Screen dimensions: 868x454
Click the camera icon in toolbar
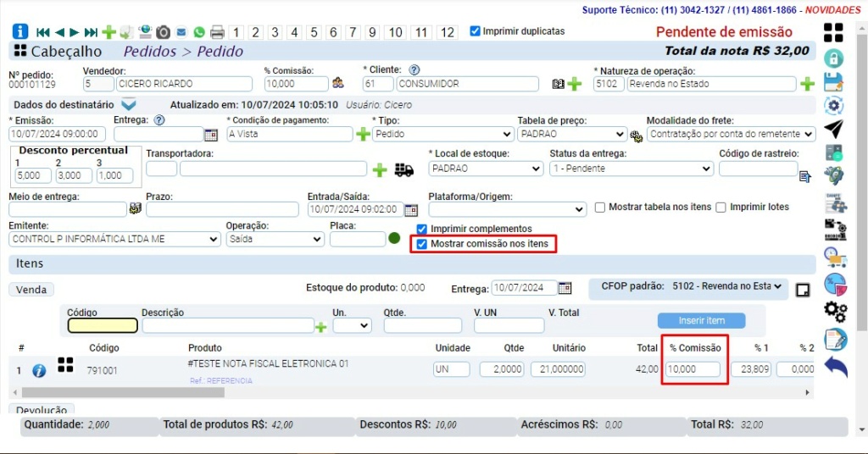point(163,32)
